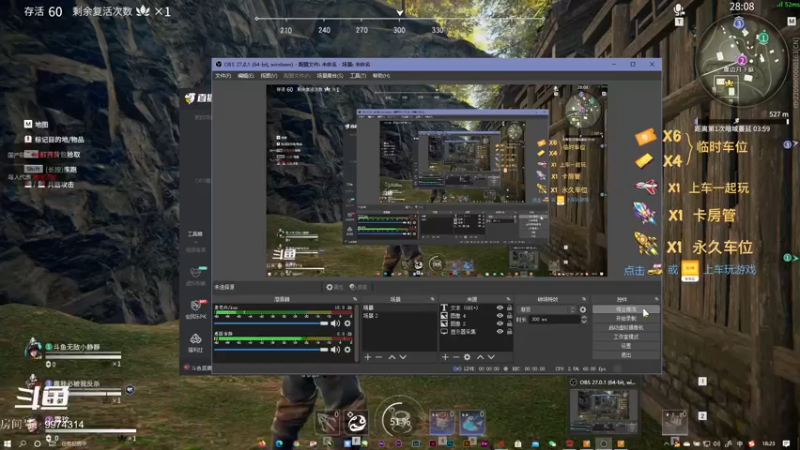
Task: Open the Windows Start menu
Action: pyautogui.click(x=7, y=444)
